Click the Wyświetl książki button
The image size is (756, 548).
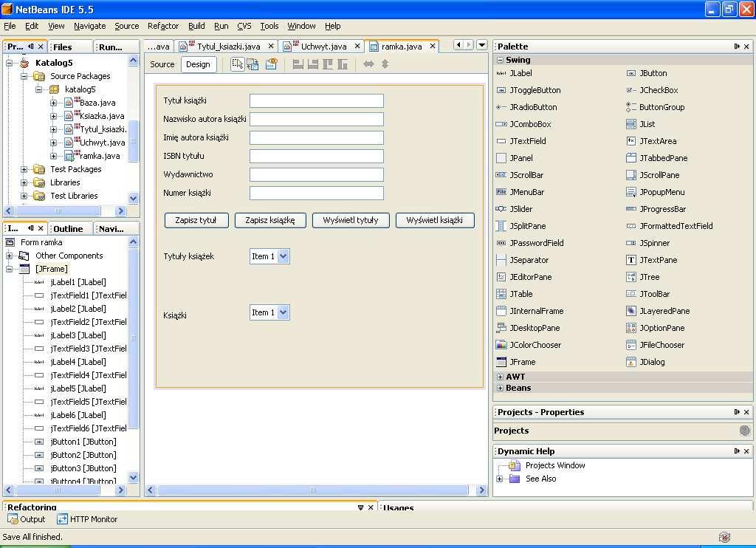pos(435,220)
